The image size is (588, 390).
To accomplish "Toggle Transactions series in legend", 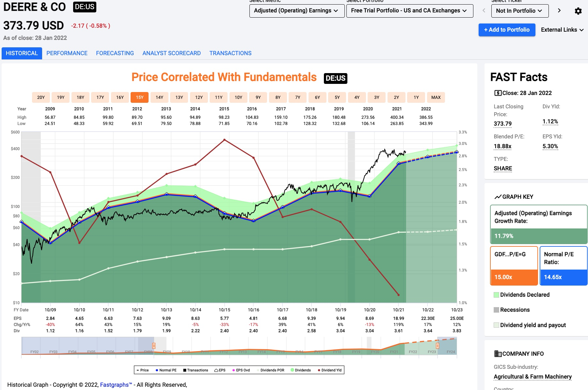I will (196, 370).
